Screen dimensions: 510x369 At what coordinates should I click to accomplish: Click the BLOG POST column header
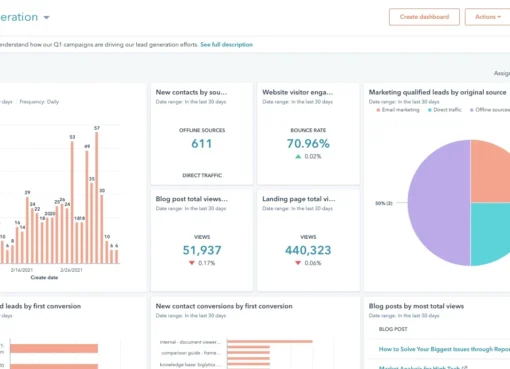(x=393, y=329)
